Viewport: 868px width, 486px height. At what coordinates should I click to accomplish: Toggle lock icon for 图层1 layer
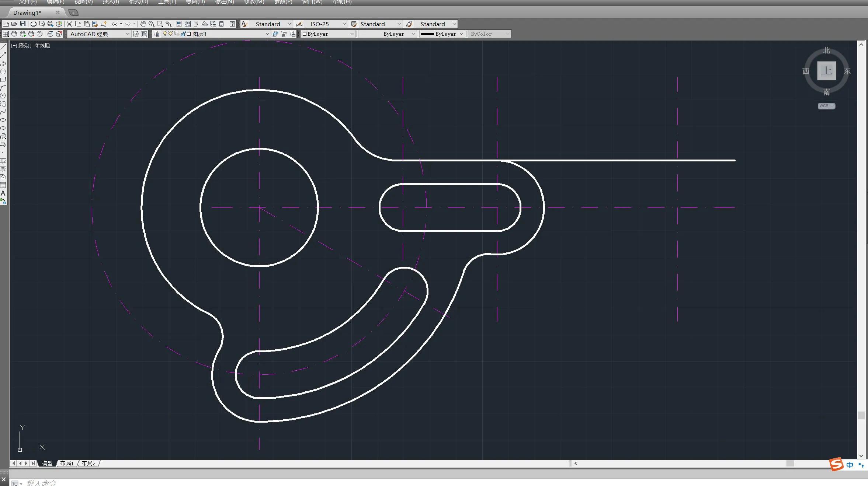[x=183, y=34]
